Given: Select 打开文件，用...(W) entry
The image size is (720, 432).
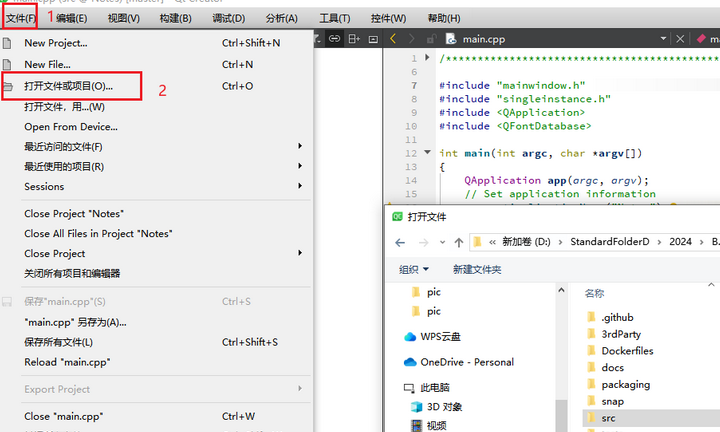Looking at the screenshot, I should click(157, 107).
